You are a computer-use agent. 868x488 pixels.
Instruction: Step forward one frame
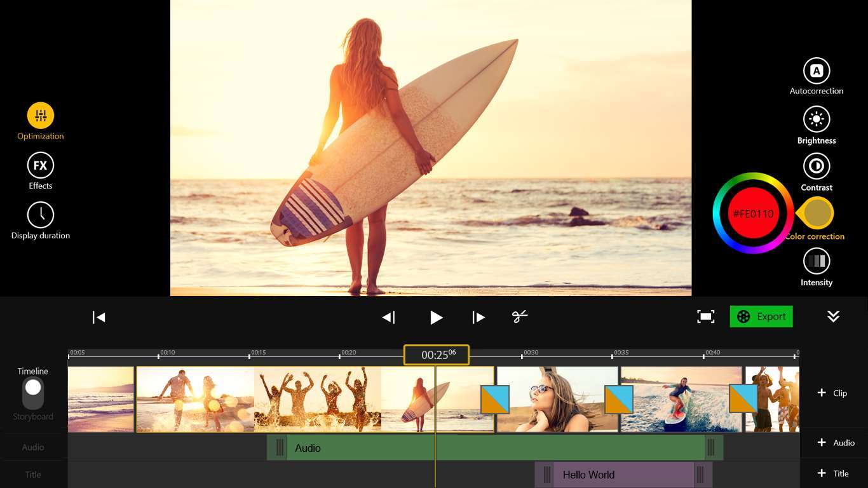click(478, 317)
